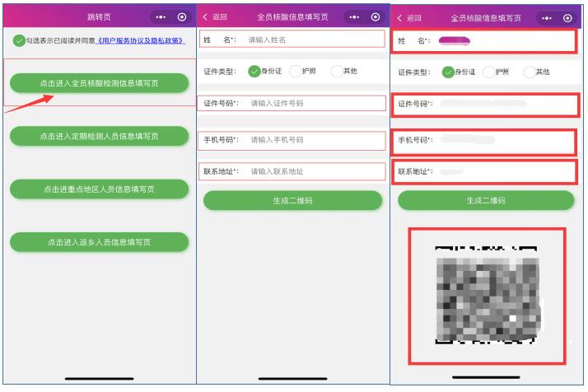588x392 pixels.
Task: Select 身份证 radio in the middle screen
Action: (x=254, y=71)
